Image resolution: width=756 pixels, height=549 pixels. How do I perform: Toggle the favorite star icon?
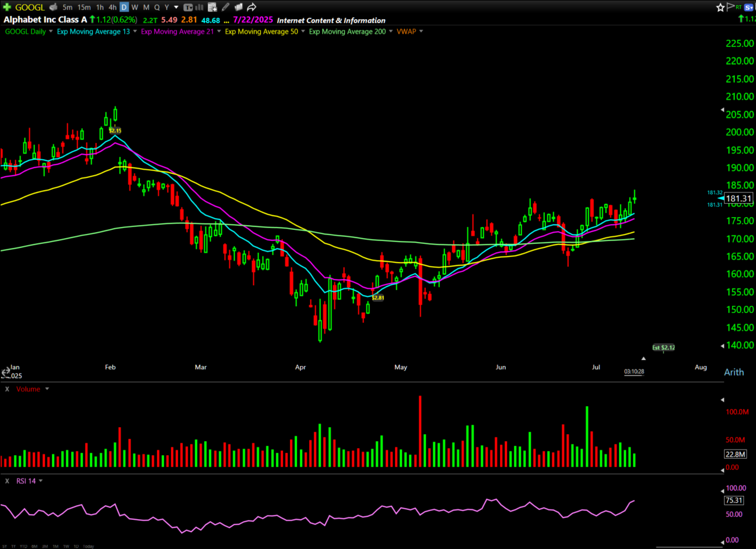point(720,7)
